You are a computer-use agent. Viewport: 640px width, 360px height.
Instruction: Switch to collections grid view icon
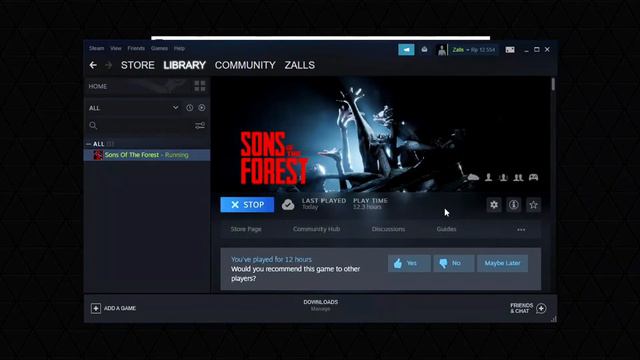pos(200,86)
